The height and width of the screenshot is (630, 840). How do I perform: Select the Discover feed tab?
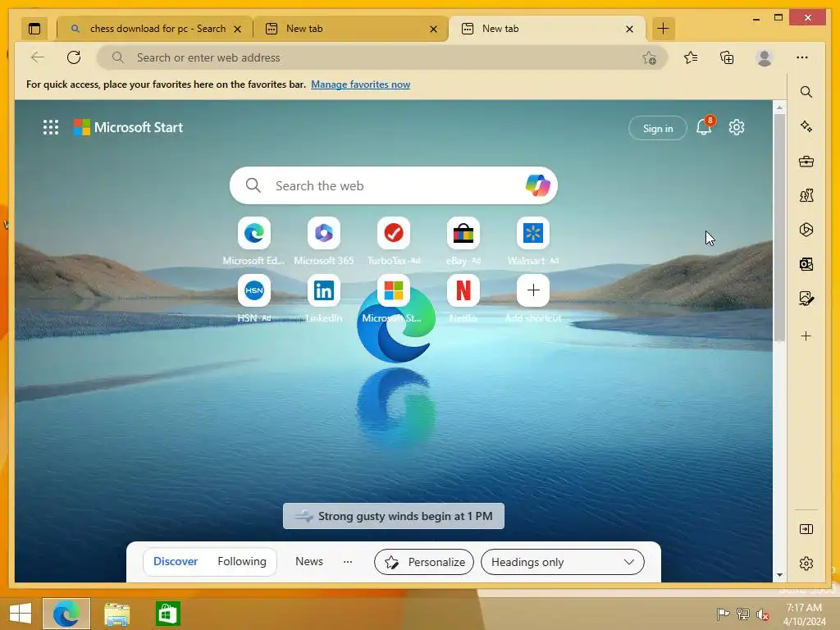tap(176, 561)
